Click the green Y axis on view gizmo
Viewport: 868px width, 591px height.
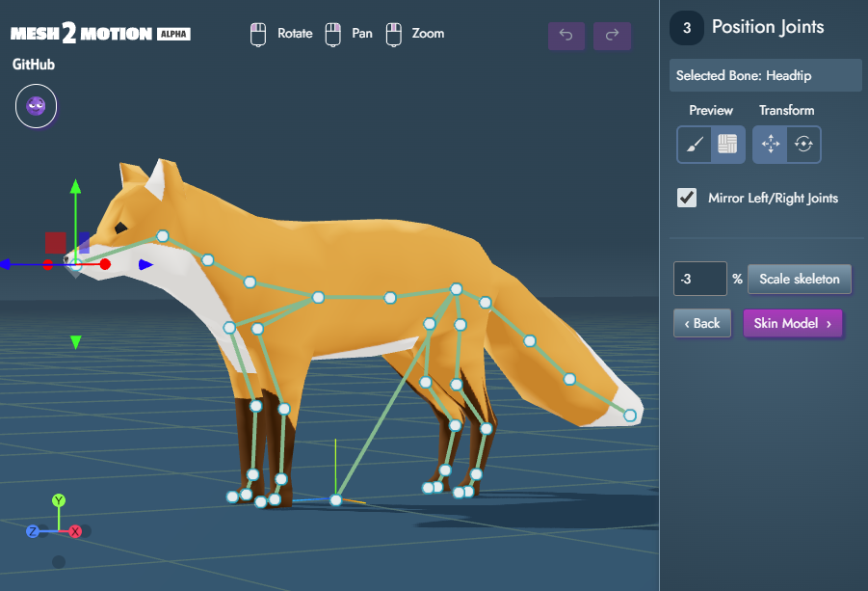(59, 500)
